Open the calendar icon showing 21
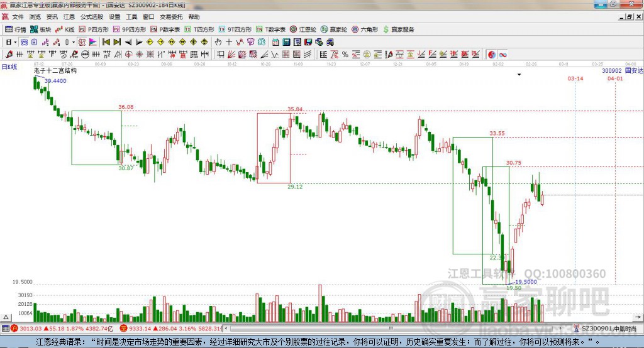This screenshot has height=348, width=644. pos(275,42)
